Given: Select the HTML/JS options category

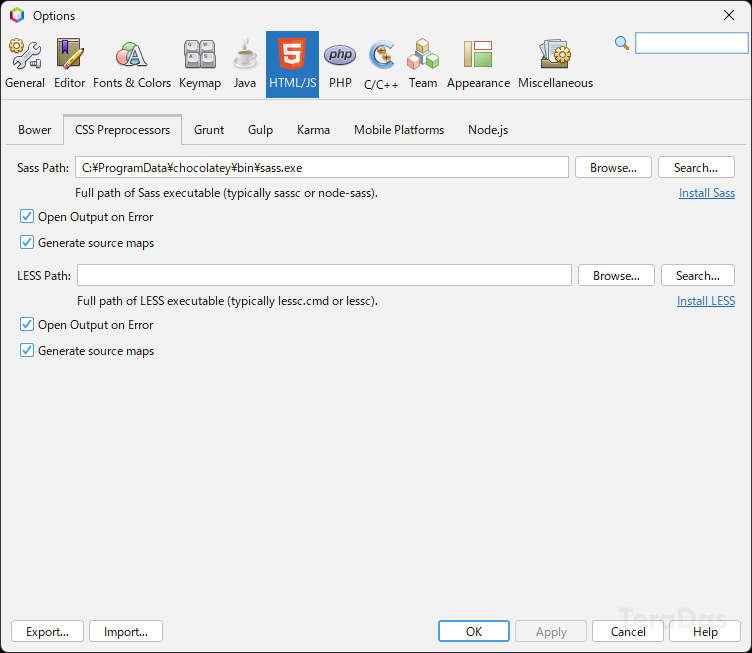Looking at the screenshot, I should 293,64.
